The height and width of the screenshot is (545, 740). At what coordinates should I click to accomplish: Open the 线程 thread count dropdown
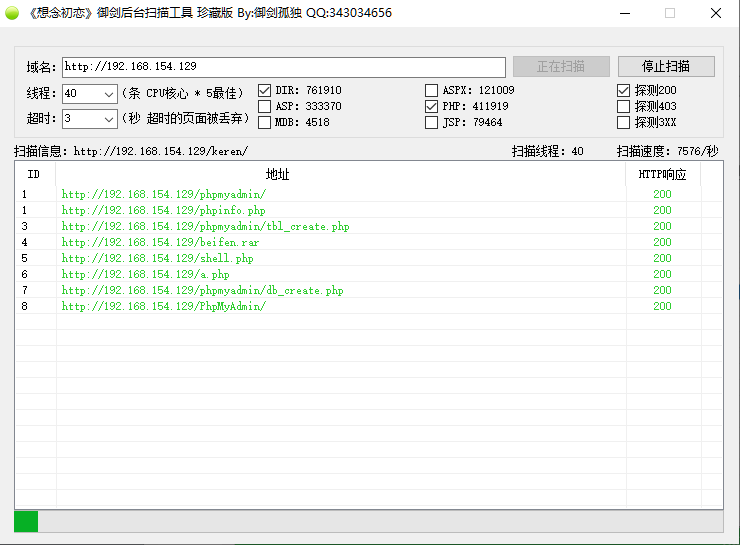[109, 94]
